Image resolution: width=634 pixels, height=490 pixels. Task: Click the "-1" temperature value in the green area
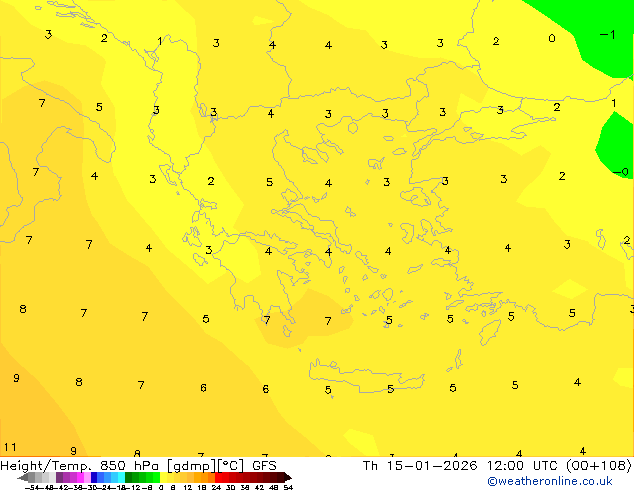[x=608, y=35]
